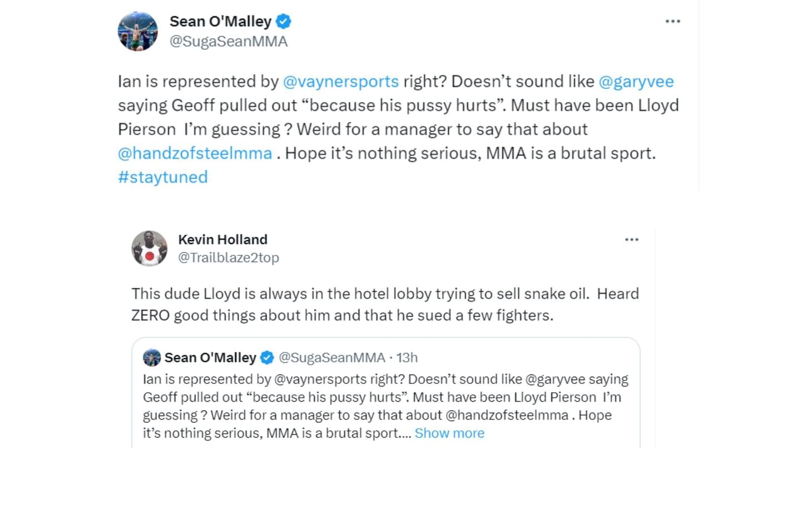
Task: Click the Kevin Holland display name
Action: click(222, 239)
